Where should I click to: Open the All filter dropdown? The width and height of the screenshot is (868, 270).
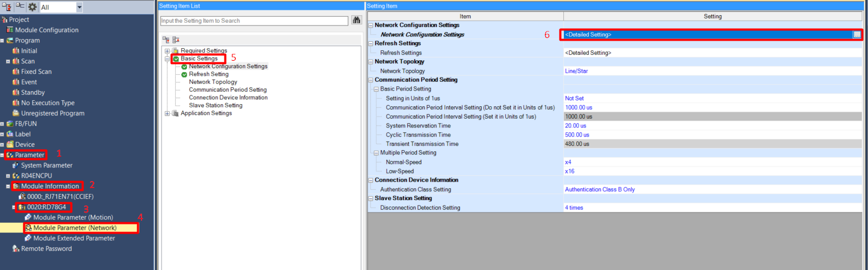tap(80, 7)
